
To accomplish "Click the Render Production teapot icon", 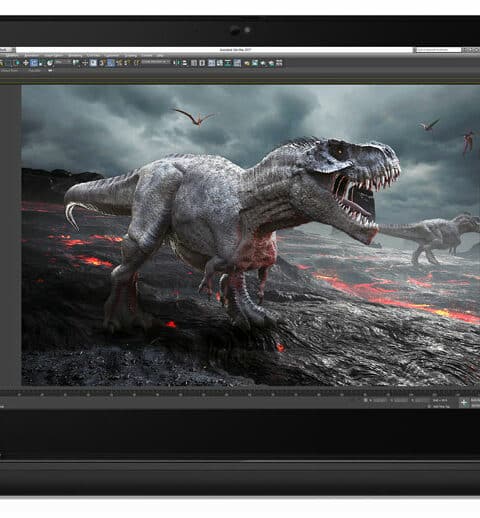I will pos(263,63).
